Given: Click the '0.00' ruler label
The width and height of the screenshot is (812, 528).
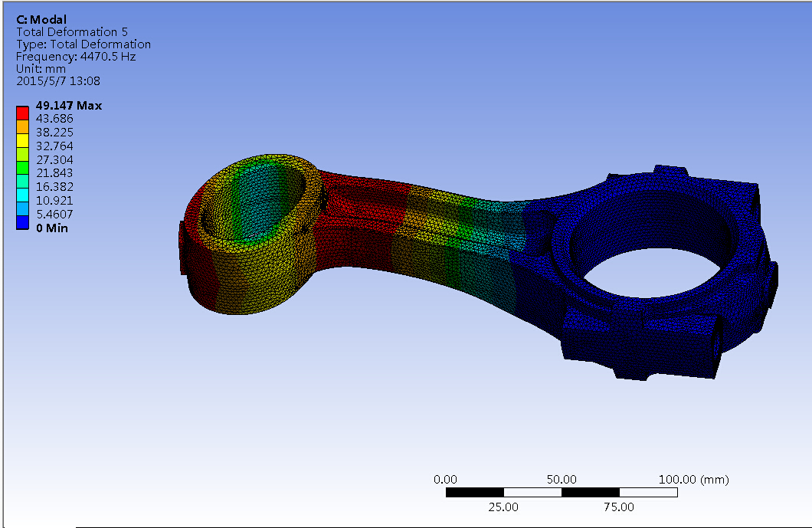Looking at the screenshot, I should [x=445, y=479].
